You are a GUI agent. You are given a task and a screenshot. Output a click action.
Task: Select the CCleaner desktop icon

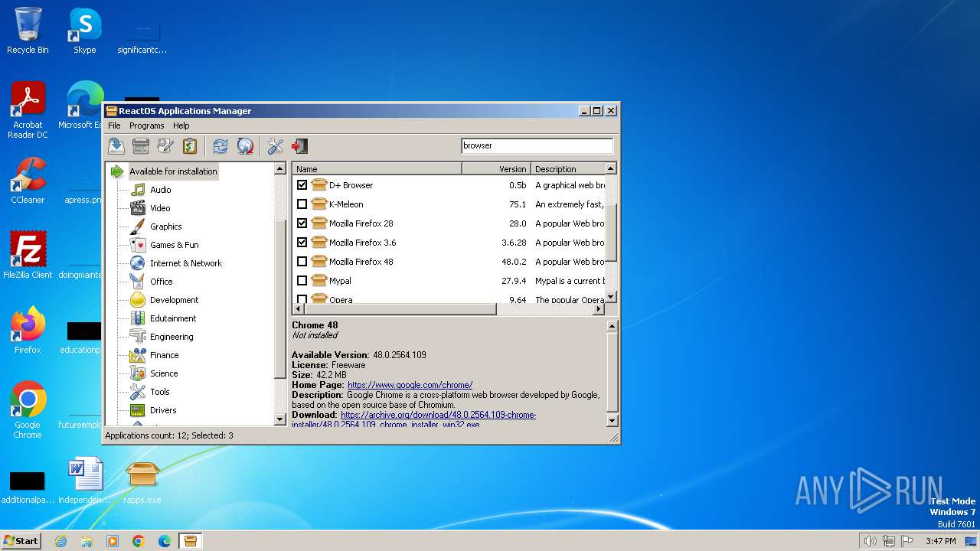(28, 181)
